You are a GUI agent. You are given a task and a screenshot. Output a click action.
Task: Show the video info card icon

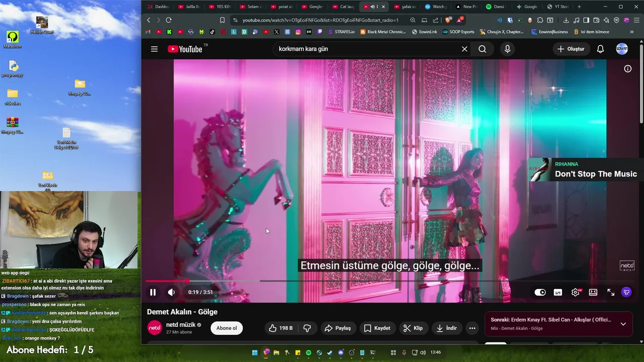[628, 69]
